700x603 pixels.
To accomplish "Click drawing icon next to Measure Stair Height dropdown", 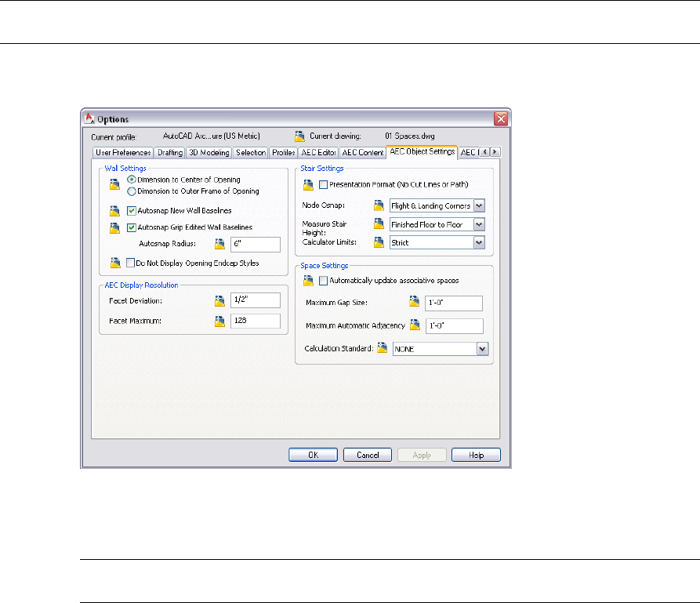I will click(379, 223).
